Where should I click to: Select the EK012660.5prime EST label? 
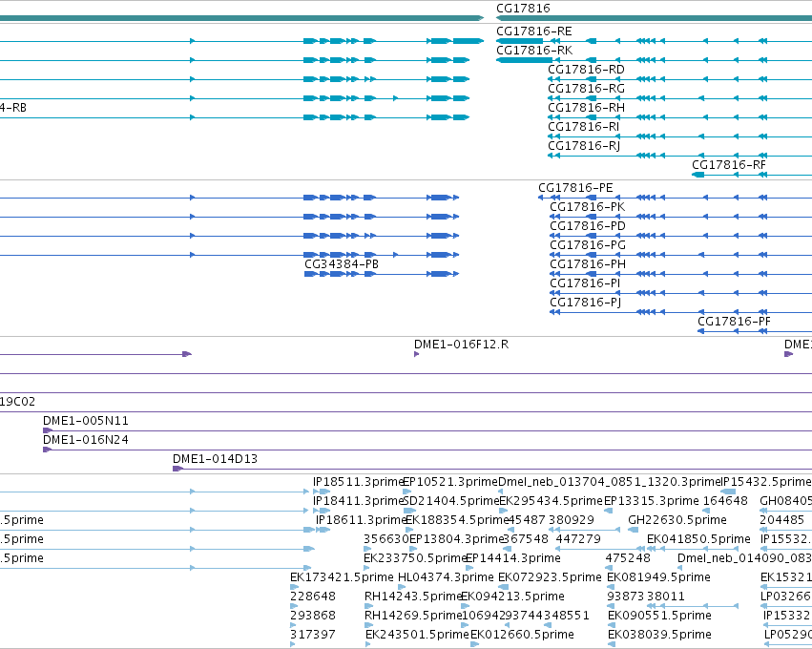point(522,635)
